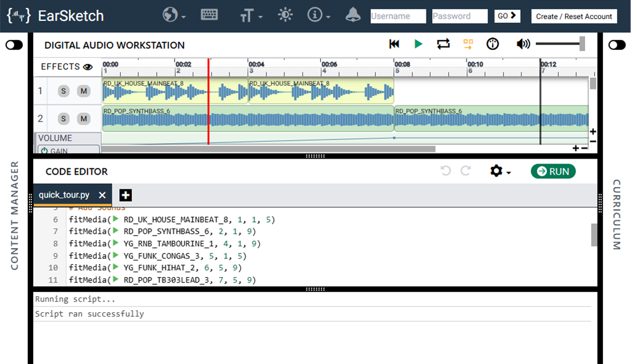Show keyboard shortcuts via keyboard icon
The width and height of the screenshot is (637, 364).
tap(209, 15)
